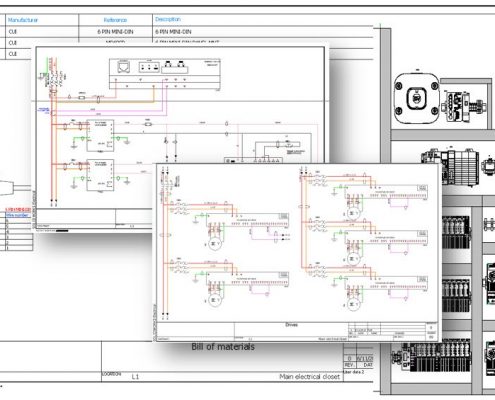
Task: Click the RJ45 Ethernet port symbol
Action: tap(124, 67)
